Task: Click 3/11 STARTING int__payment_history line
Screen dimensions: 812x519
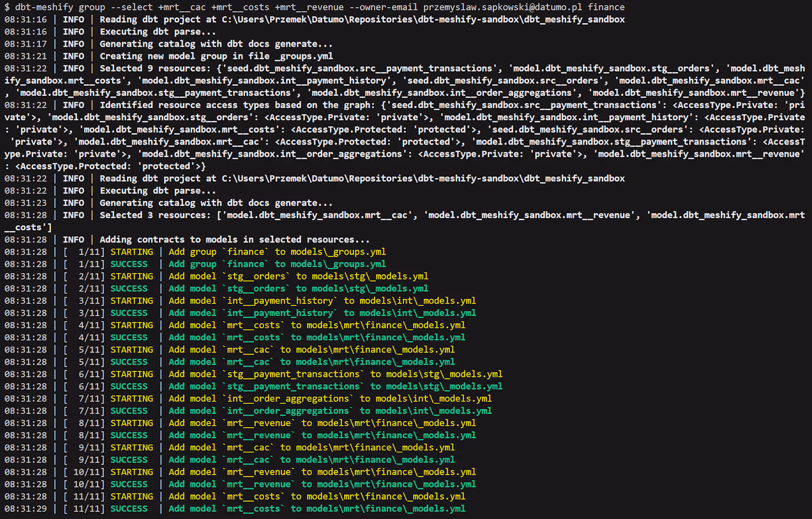Action: point(241,300)
